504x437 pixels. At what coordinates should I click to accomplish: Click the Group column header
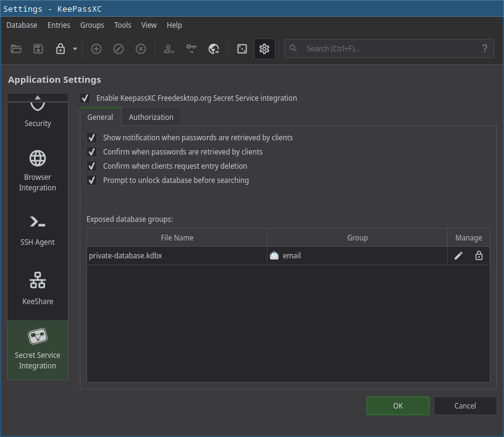click(357, 237)
